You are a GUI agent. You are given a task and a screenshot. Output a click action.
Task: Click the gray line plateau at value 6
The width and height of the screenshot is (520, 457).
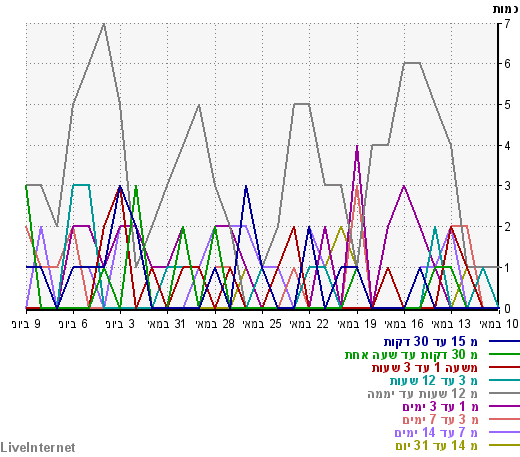pyautogui.click(x=412, y=63)
